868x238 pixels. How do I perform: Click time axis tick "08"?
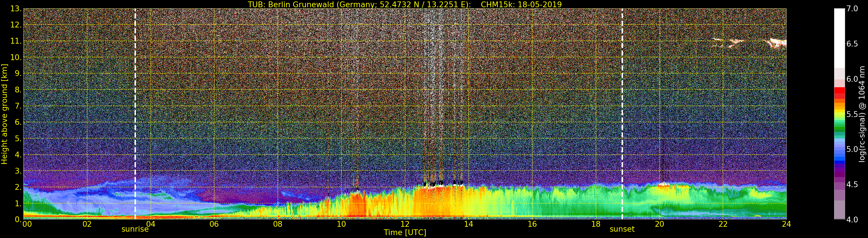278,224
